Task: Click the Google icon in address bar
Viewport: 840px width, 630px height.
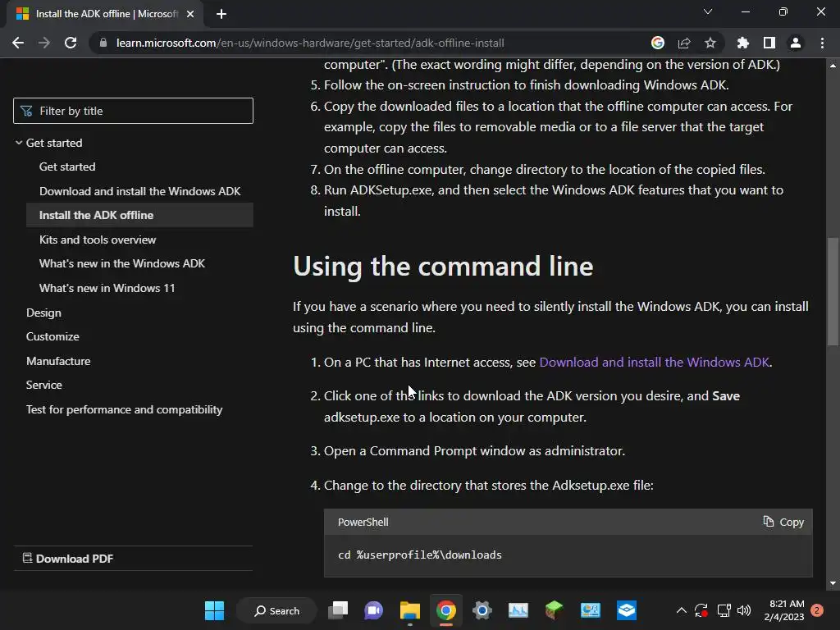Action: 657,43
